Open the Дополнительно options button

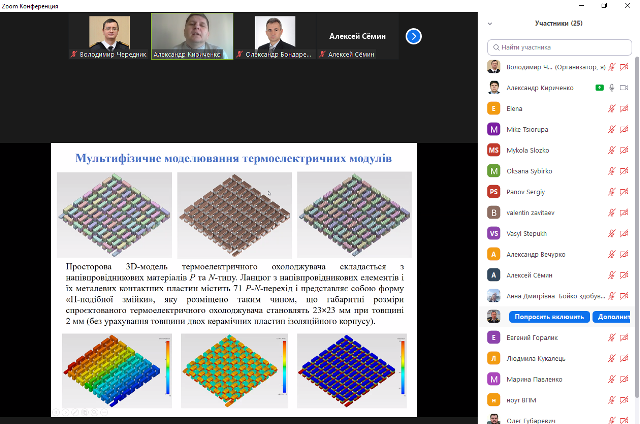click(x=614, y=316)
